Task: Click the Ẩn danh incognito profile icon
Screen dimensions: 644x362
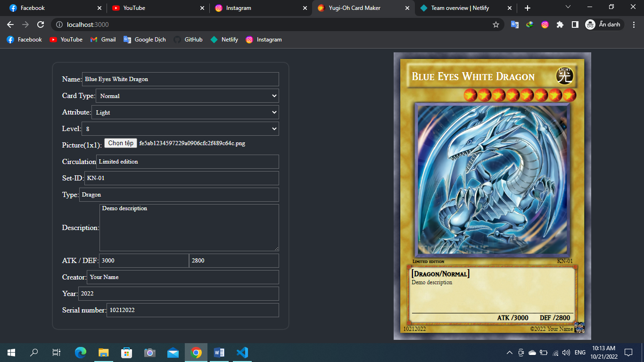Action: pyautogui.click(x=591, y=25)
